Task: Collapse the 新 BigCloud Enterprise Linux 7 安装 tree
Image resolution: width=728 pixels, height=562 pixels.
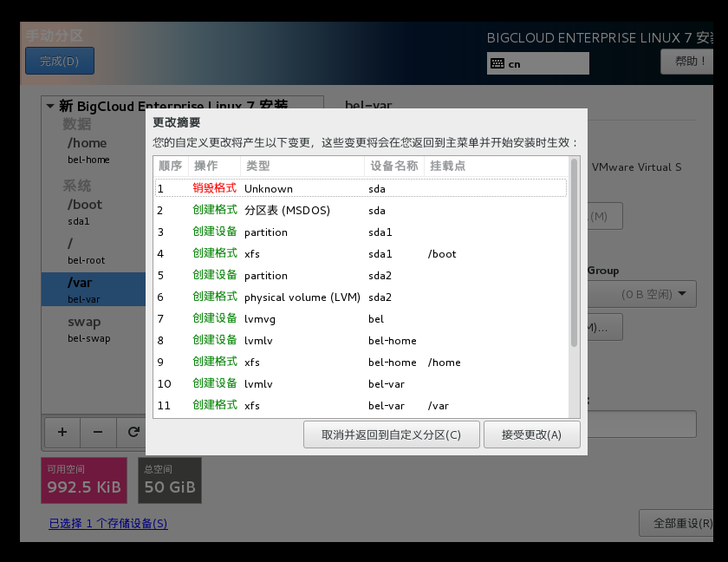Action: (x=49, y=106)
